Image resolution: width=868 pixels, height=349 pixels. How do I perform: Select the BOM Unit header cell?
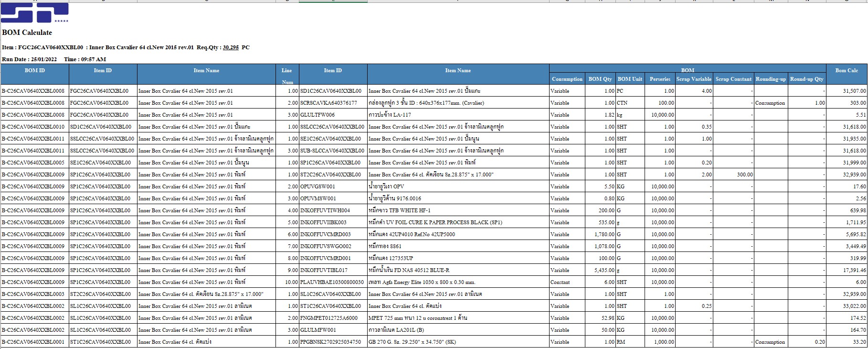coord(630,79)
